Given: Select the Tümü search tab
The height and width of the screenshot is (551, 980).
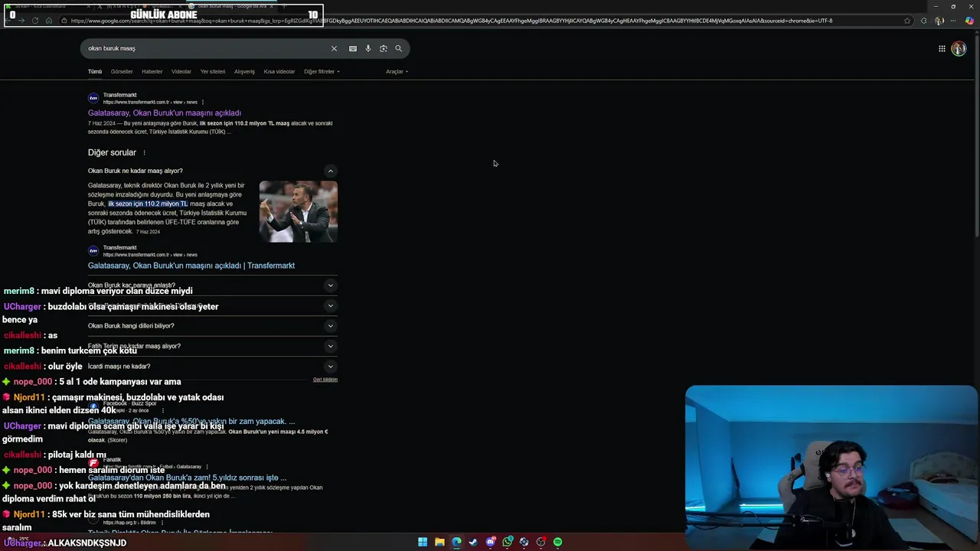Looking at the screenshot, I should click(95, 71).
